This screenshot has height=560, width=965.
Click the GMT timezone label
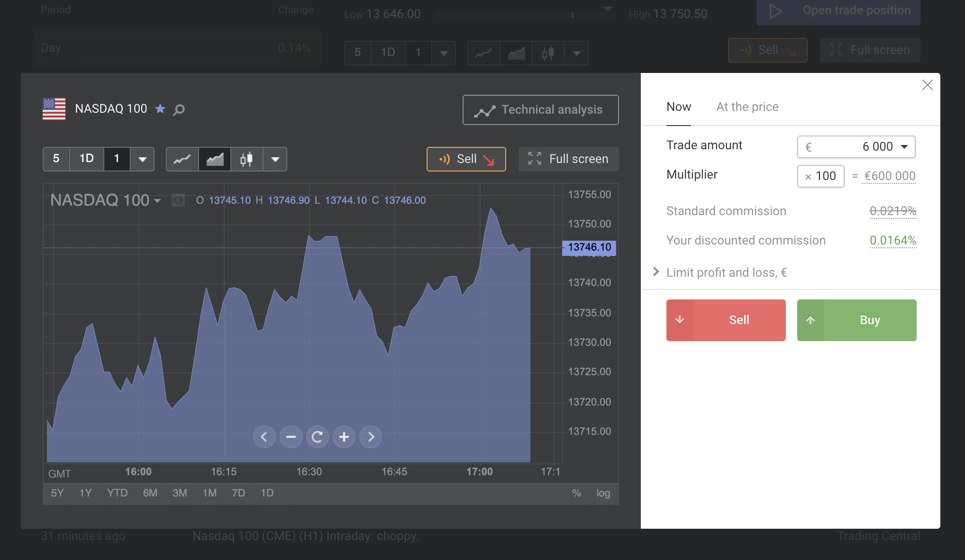click(60, 474)
